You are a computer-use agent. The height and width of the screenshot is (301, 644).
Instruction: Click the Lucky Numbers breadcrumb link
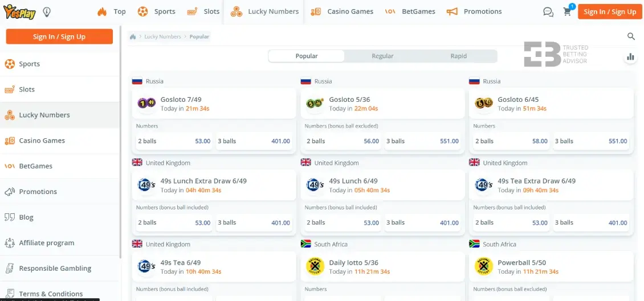tap(162, 36)
